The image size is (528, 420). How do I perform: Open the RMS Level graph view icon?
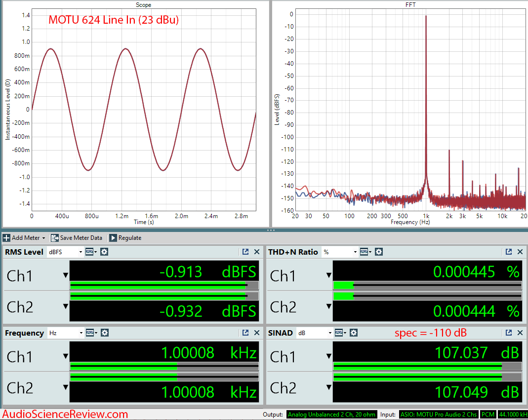pyautogui.click(x=90, y=252)
